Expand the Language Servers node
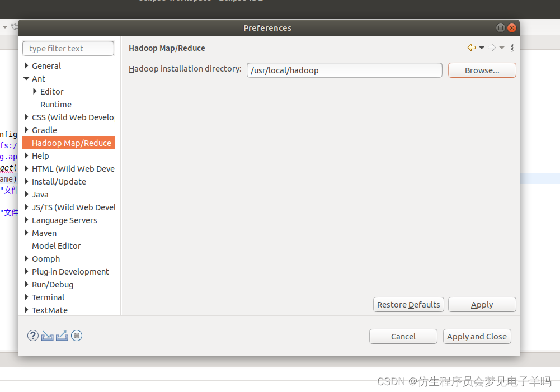 pos(26,220)
